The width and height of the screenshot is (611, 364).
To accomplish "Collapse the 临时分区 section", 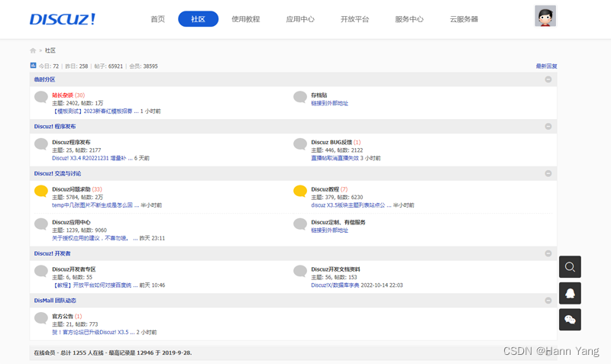I will (x=548, y=79).
